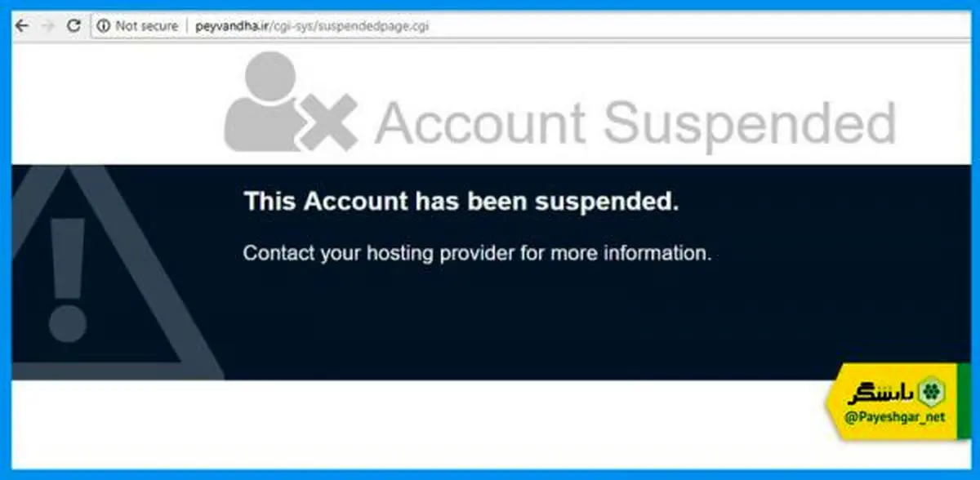The image size is (980, 480).
Task: Click the dark navy banner area
Action: coord(523,327)
